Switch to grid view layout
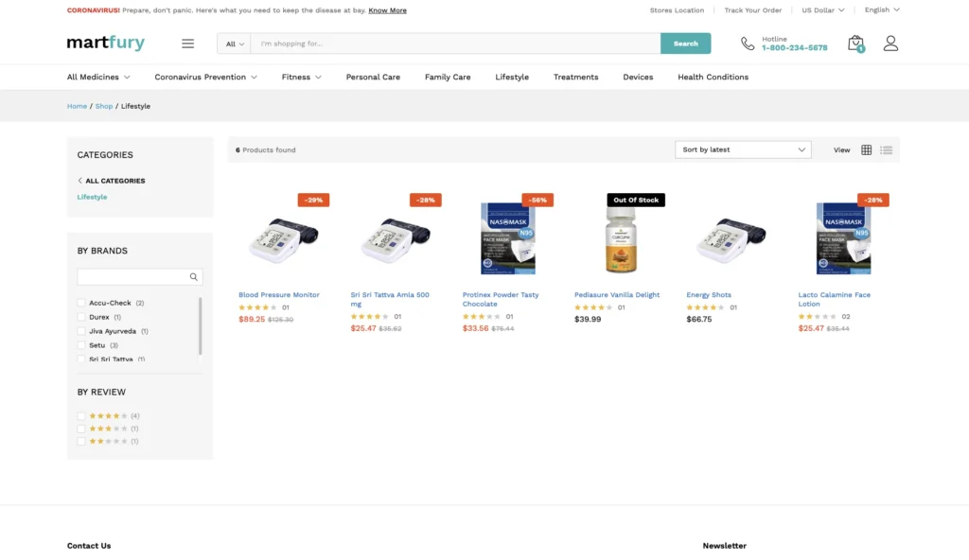969x560 pixels. pos(866,149)
